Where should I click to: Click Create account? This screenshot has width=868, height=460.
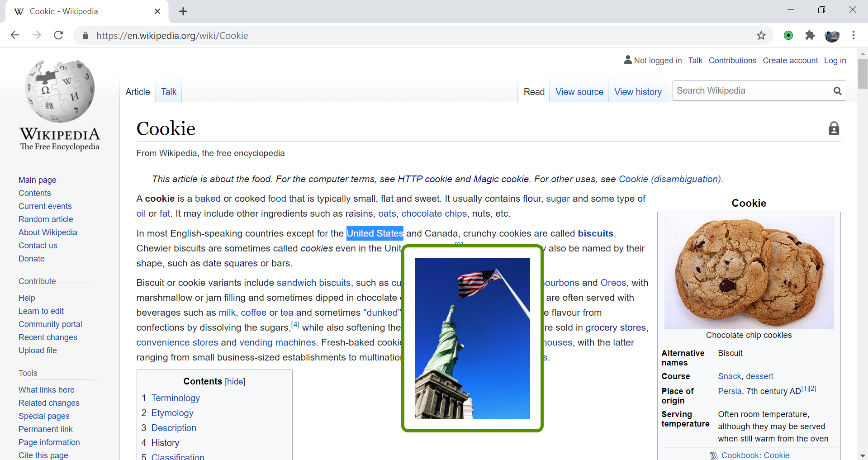790,61
